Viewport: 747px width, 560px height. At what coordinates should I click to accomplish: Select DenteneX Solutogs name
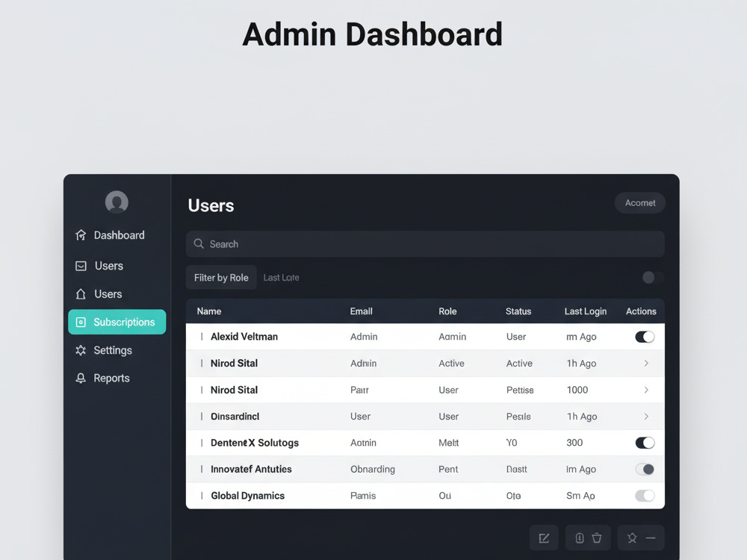[x=255, y=443]
